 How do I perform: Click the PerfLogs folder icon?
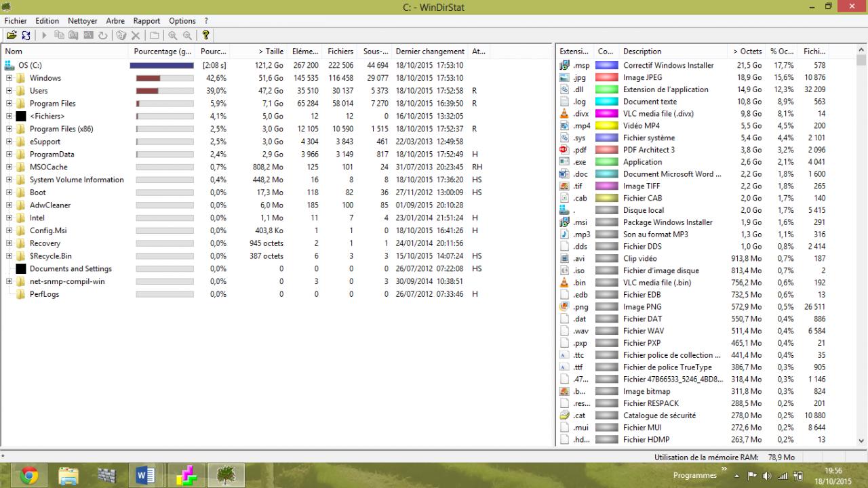pyautogui.click(x=21, y=294)
